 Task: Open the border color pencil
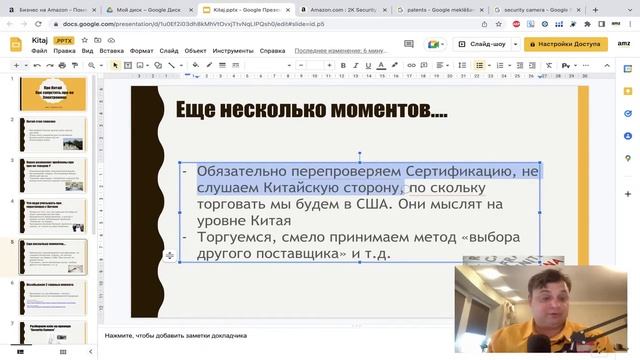pos(209,65)
